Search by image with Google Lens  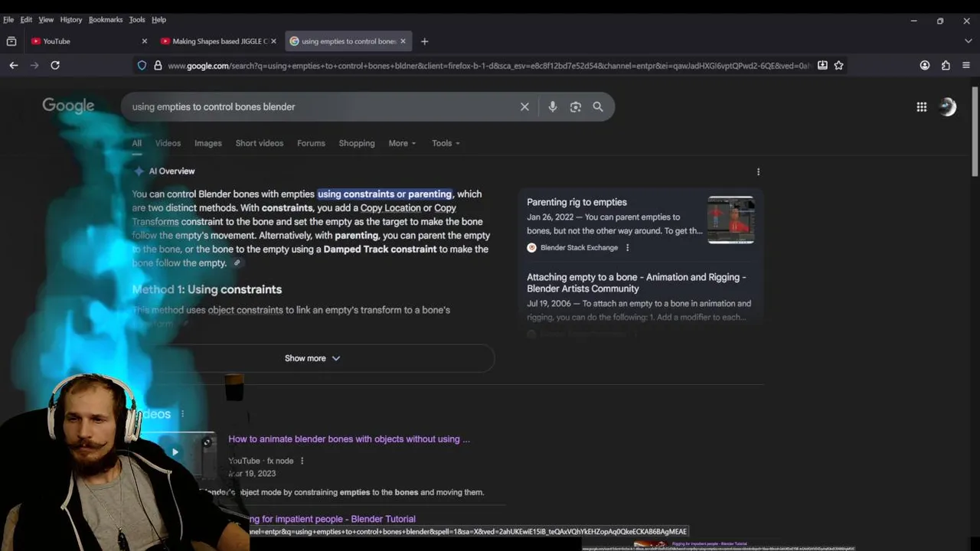point(576,107)
